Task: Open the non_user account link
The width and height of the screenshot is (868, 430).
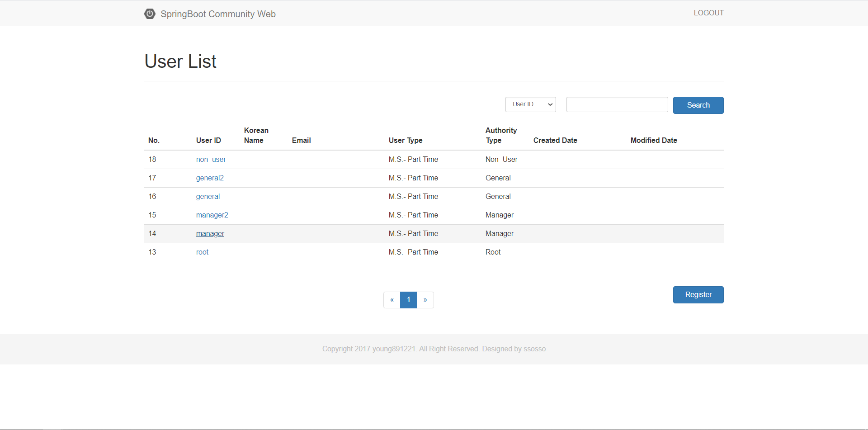Action: click(211, 160)
